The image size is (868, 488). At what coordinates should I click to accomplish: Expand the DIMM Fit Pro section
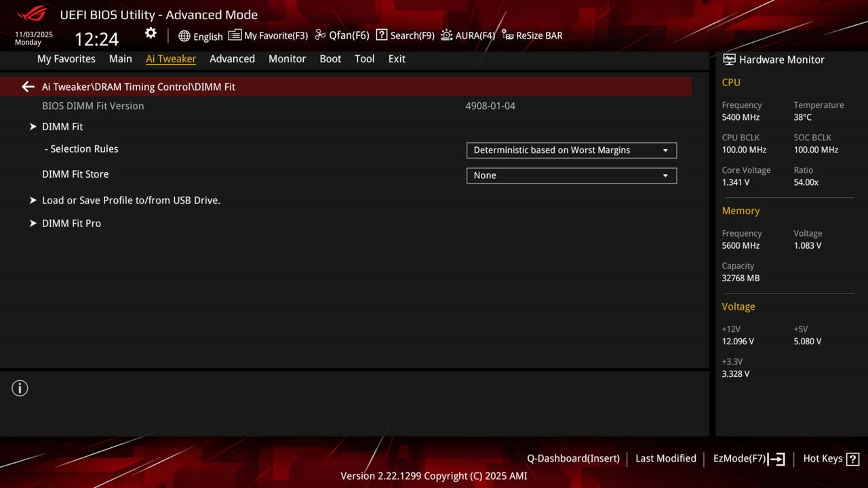click(71, 223)
